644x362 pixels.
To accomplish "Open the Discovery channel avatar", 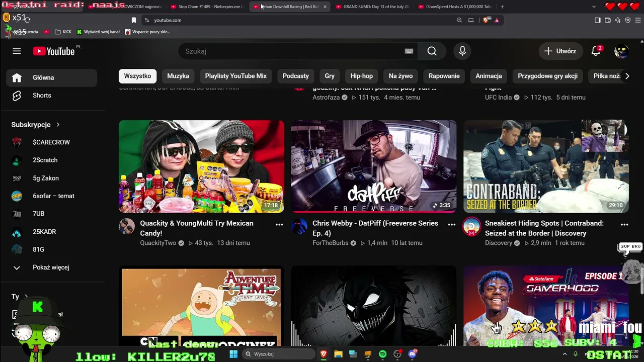I will 471,226.
